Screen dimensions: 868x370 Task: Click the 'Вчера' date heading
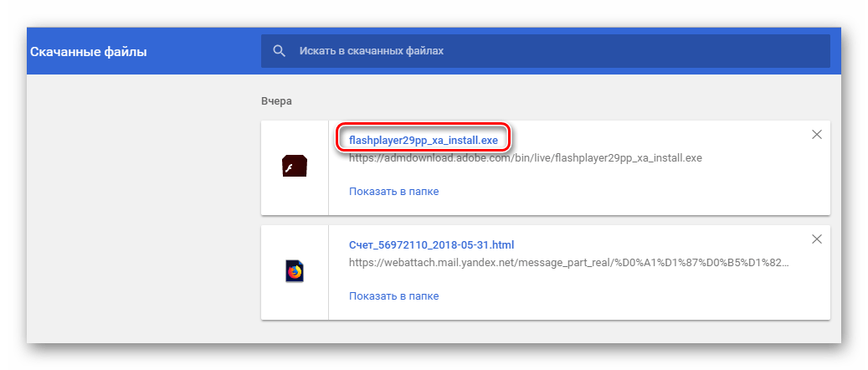(276, 100)
